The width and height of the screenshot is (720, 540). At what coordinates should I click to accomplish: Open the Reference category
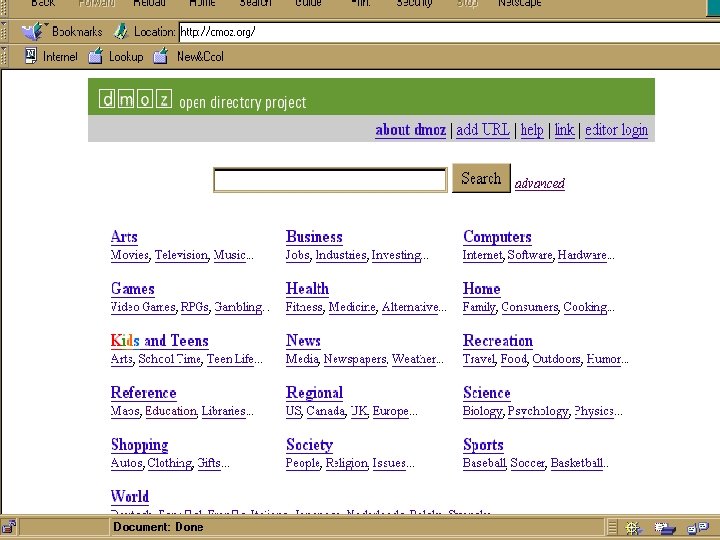pos(144,393)
